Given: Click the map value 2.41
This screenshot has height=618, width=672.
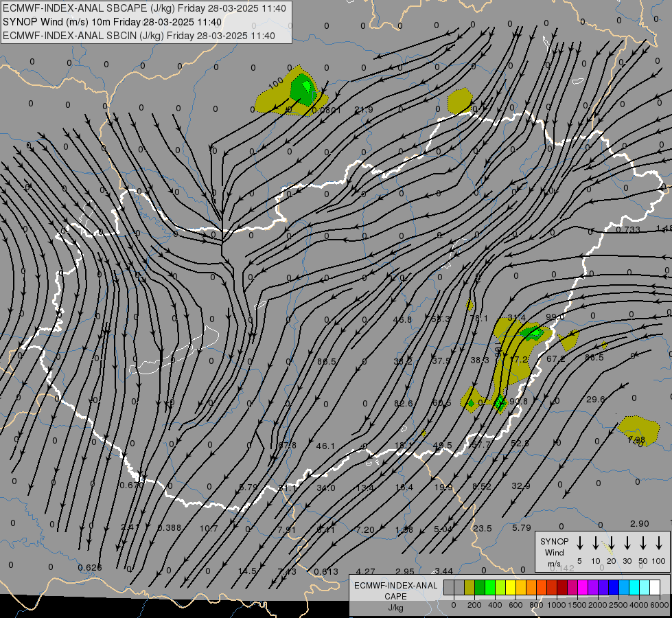Looking at the screenshot, I should [130, 527].
